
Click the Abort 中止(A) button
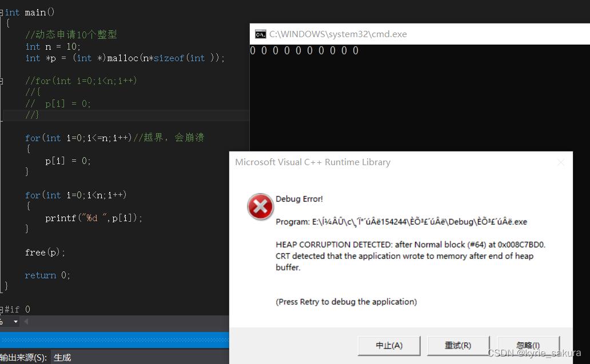[389, 346]
